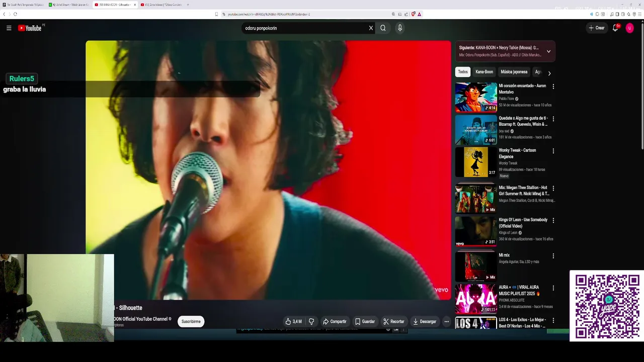Open the Mi mix playlist title
The width and height of the screenshot is (644, 362).
coord(504,255)
